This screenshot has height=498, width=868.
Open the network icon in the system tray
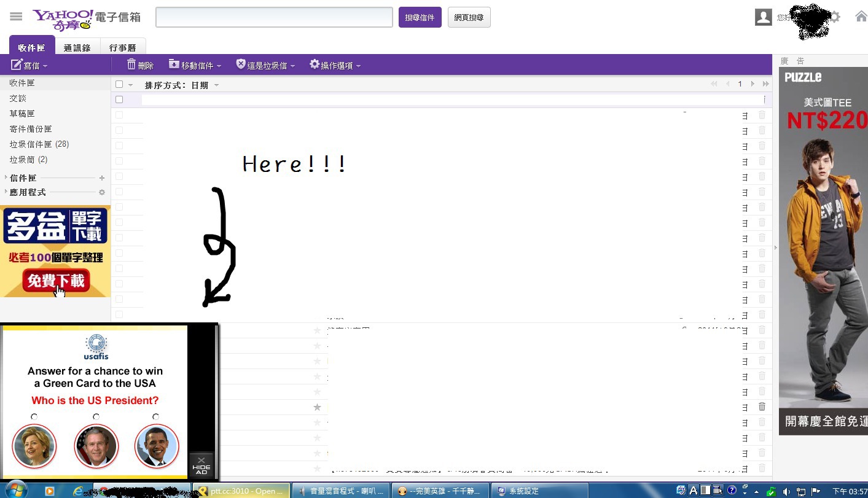[x=801, y=491]
